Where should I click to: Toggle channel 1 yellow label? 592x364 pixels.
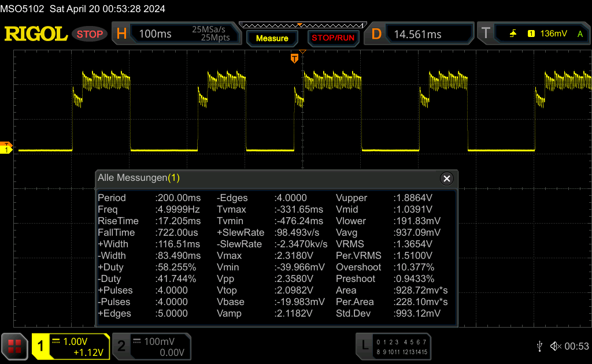(x=40, y=346)
